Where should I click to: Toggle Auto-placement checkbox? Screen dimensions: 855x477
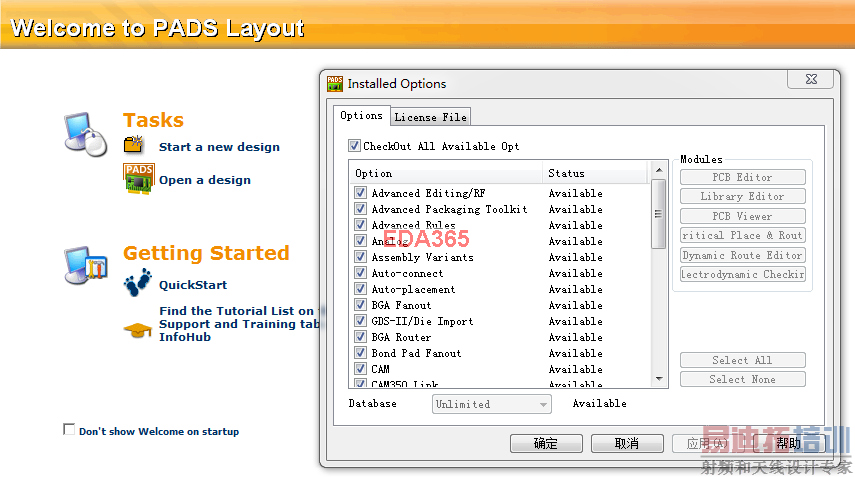point(360,288)
